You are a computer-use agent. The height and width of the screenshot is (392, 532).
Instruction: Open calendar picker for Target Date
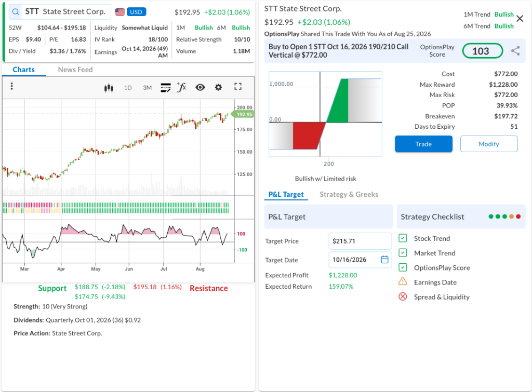tap(384, 260)
